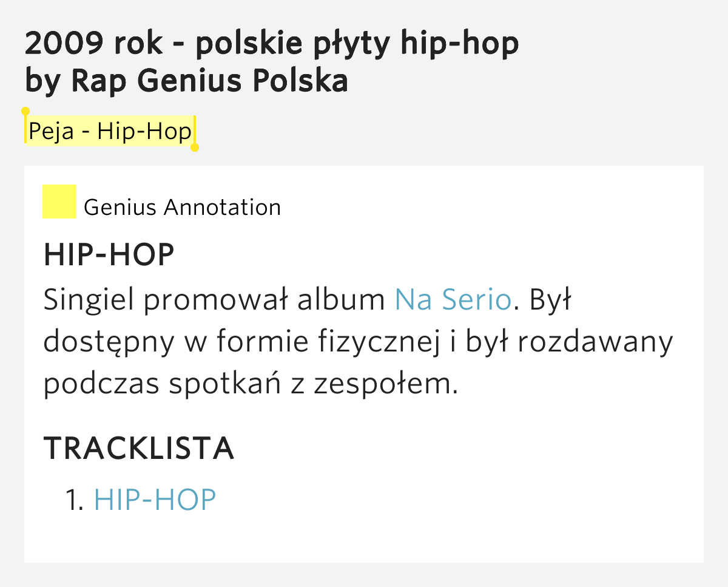Click the yellow Genius Annotation square
Image resolution: width=728 pixels, height=587 pixels.
coord(59,202)
